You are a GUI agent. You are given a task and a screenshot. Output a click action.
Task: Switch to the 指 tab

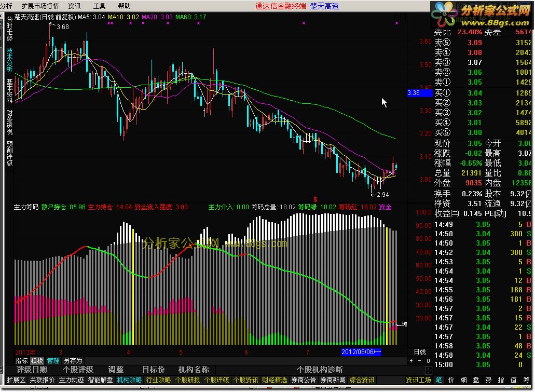pos(501,380)
